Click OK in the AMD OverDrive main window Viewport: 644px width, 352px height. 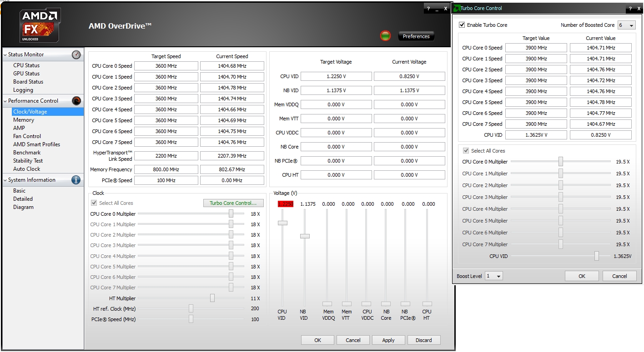coord(317,340)
